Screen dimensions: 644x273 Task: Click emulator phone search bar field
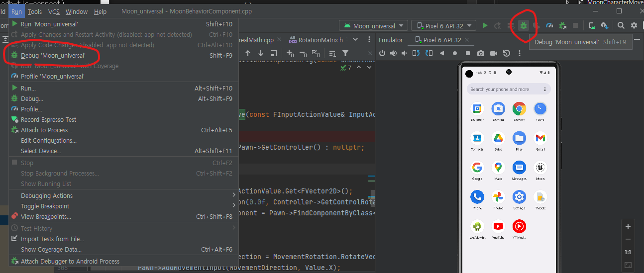pos(509,90)
